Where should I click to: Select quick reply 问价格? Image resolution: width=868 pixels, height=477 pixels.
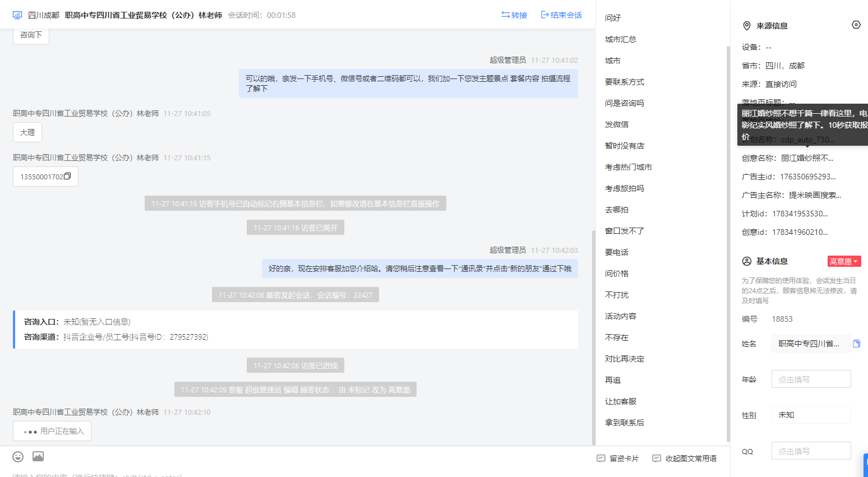click(617, 274)
